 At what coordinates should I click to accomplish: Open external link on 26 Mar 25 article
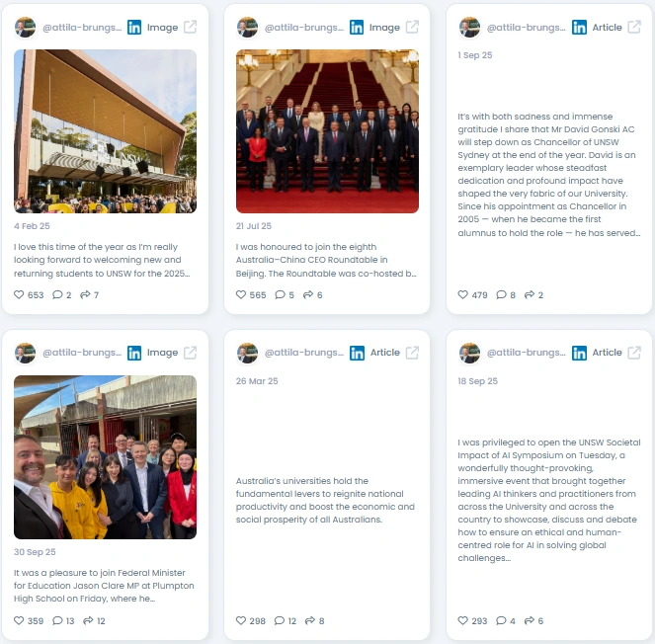pyautogui.click(x=412, y=353)
